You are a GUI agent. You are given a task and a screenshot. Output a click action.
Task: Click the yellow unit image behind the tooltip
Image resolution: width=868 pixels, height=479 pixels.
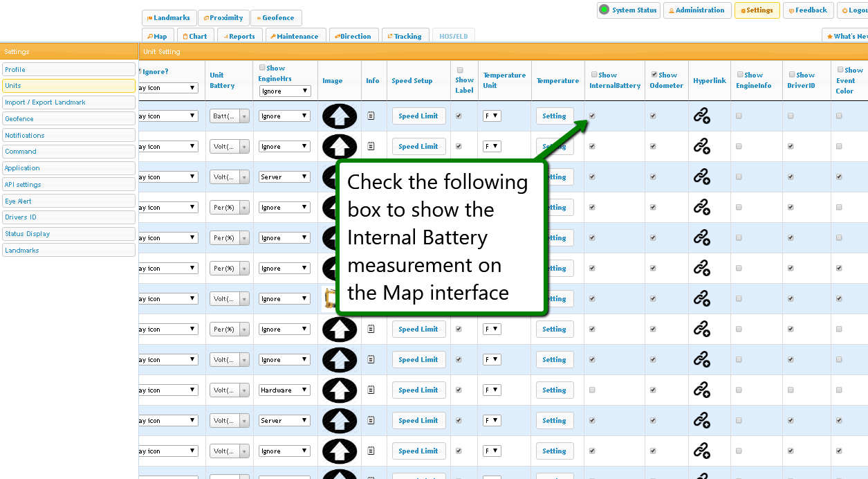click(x=329, y=299)
